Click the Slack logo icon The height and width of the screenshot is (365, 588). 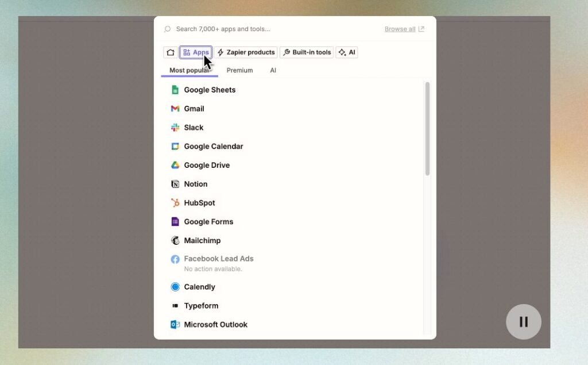coord(175,127)
